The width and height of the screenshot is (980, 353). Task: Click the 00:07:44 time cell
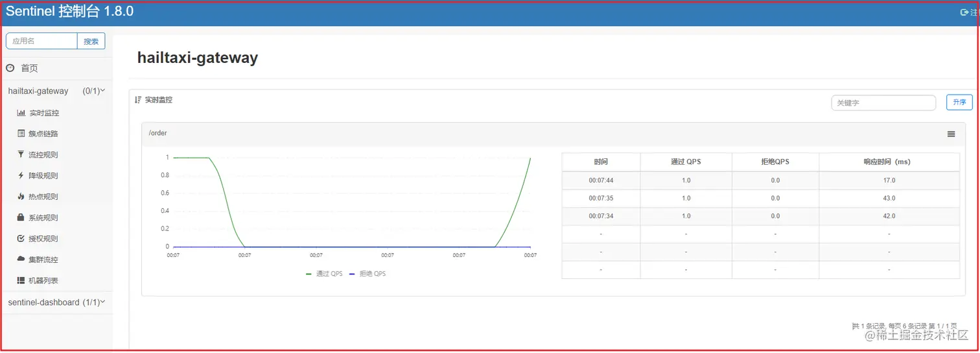[x=601, y=180]
